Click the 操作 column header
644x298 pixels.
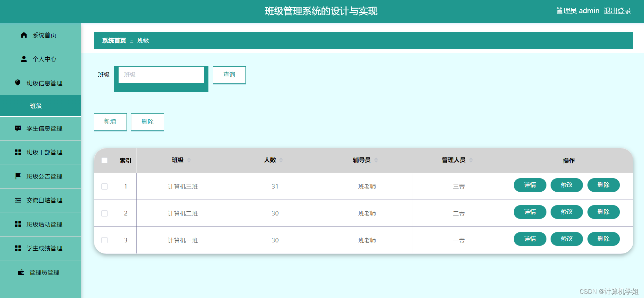[569, 161]
